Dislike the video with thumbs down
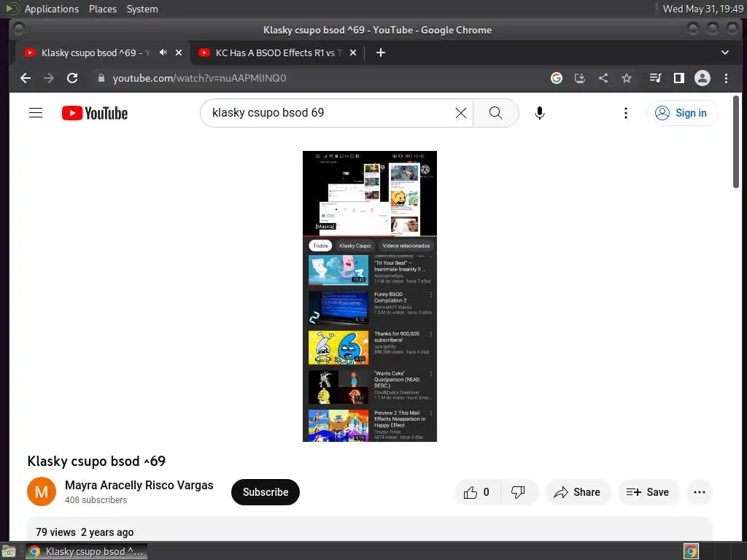Screen dimensions: 747x560 (x=519, y=492)
